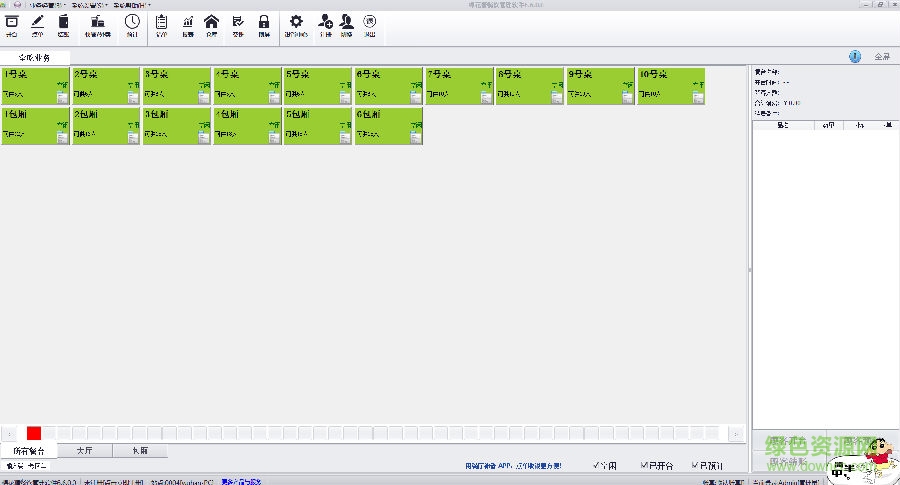The width and height of the screenshot is (900, 485).
Task: Toggle the 已开台 status checkbox
Action: [645, 465]
